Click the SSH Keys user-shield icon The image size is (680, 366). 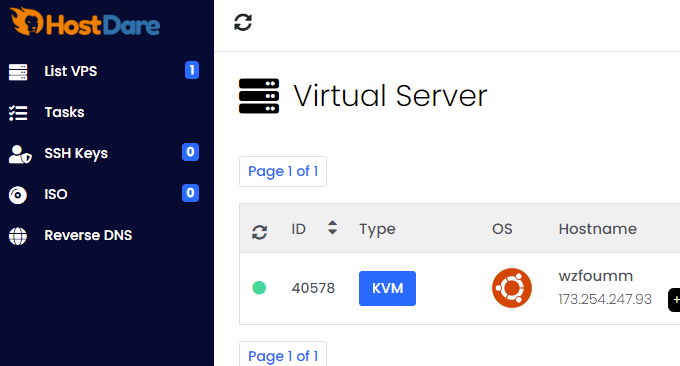point(20,154)
